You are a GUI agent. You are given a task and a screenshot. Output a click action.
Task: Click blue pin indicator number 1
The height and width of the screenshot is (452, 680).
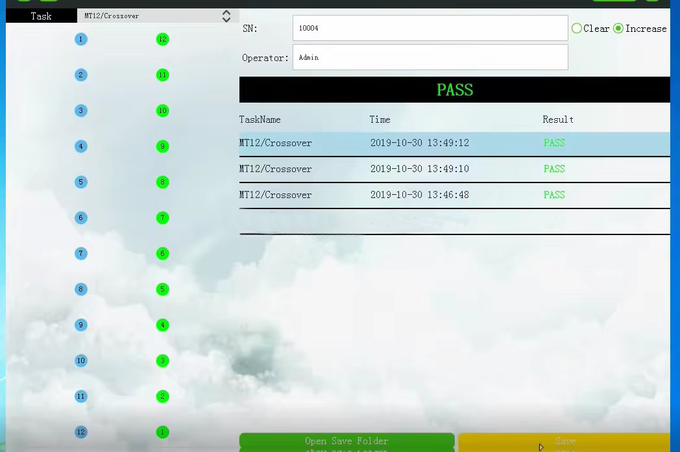(x=81, y=39)
